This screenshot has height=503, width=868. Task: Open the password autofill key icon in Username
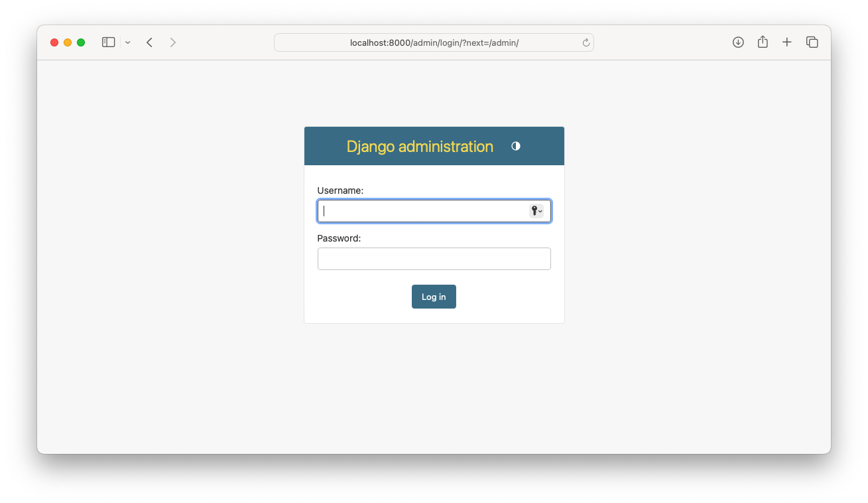tap(536, 211)
